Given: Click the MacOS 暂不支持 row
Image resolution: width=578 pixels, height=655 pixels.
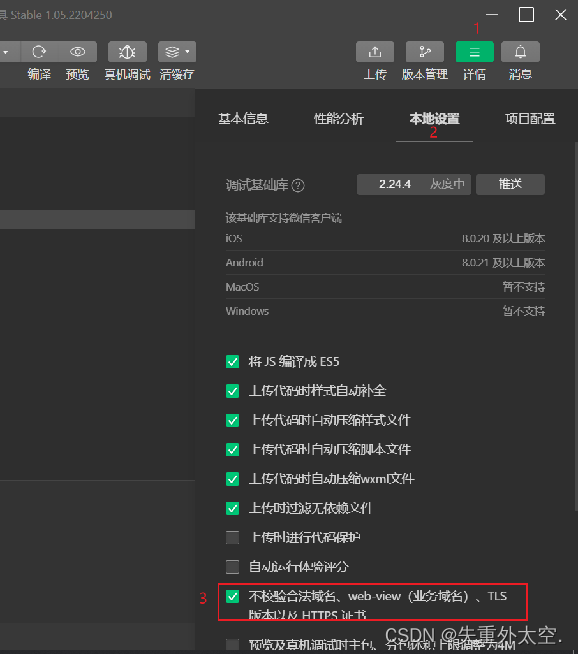Looking at the screenshot, I should pyautogui.click(x=385, y=287).
